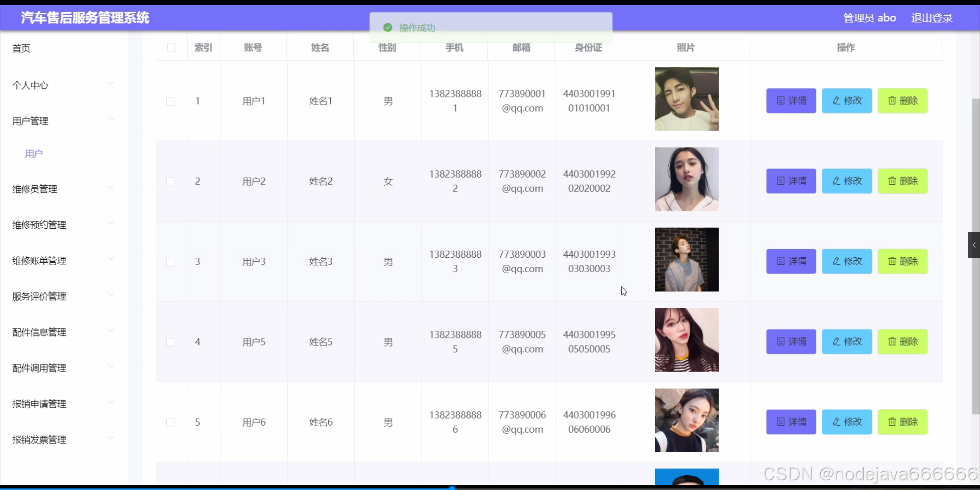Click the edit pencil icon for 用户1
The height and width of the screenshot is (490, 980).
coord(837,101)
